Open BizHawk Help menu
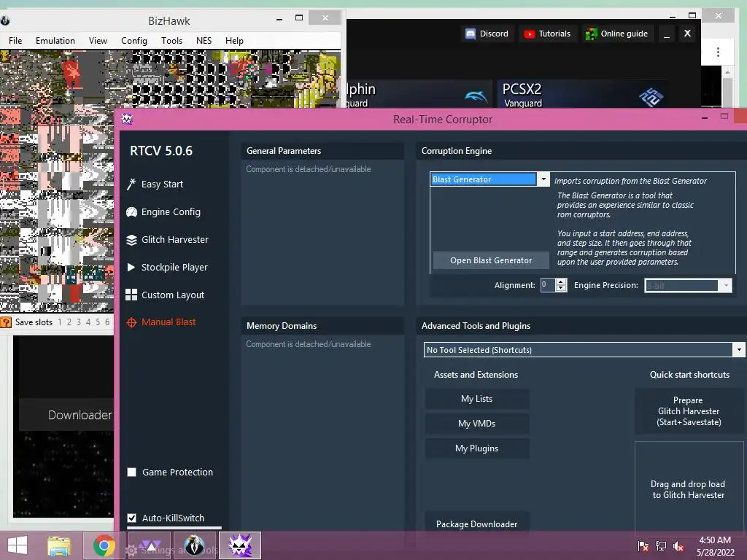The height and width of the screenshot is (560, 747). point(234,41)
